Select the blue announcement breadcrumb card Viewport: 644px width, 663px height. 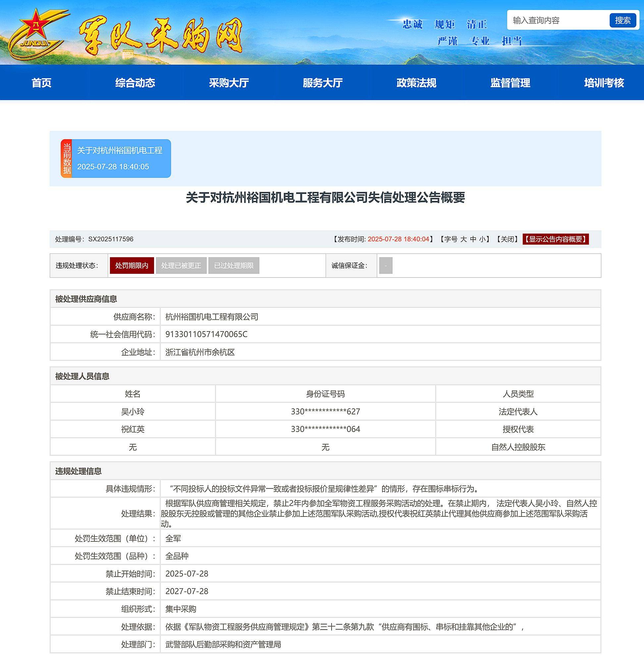[x=122, y=158]
